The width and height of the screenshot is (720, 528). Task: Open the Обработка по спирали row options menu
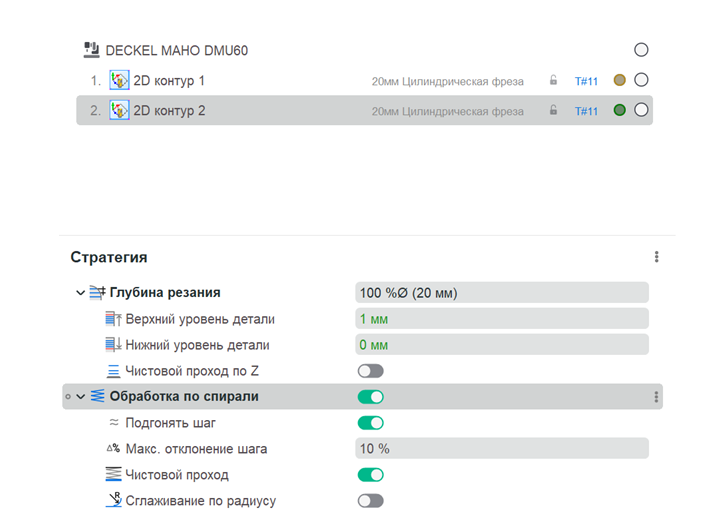(x=656, y=397)
